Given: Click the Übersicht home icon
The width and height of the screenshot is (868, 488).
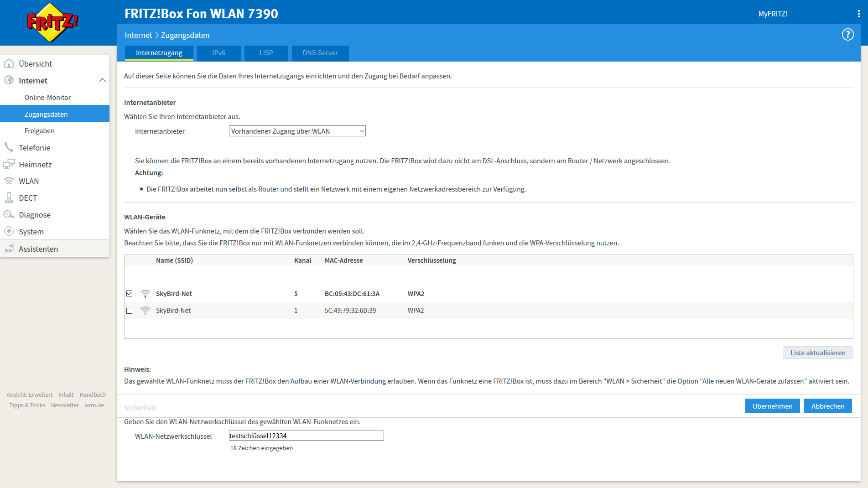Looking at the screenshot, I should point(9,63).
